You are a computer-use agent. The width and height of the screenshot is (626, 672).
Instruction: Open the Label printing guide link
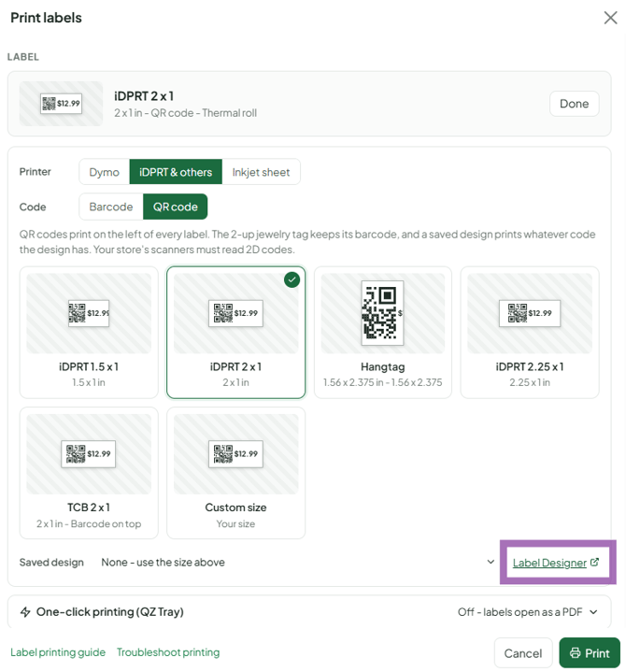click(x=58, y=652)
